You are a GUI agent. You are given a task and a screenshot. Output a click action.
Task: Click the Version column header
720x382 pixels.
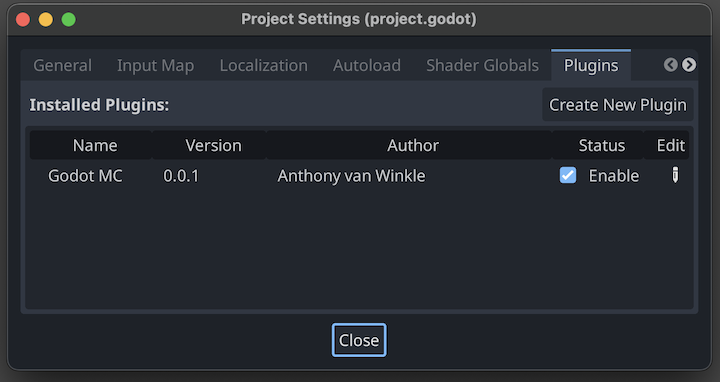tap(213, 146)
